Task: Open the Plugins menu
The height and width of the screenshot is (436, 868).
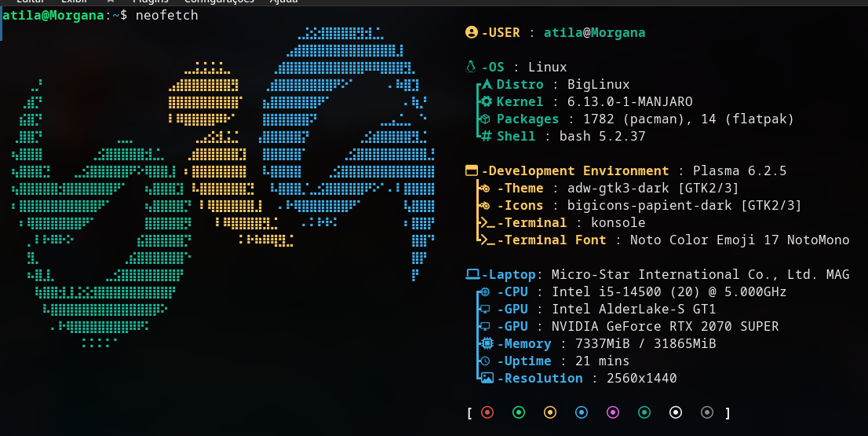Action: [150, 2]
